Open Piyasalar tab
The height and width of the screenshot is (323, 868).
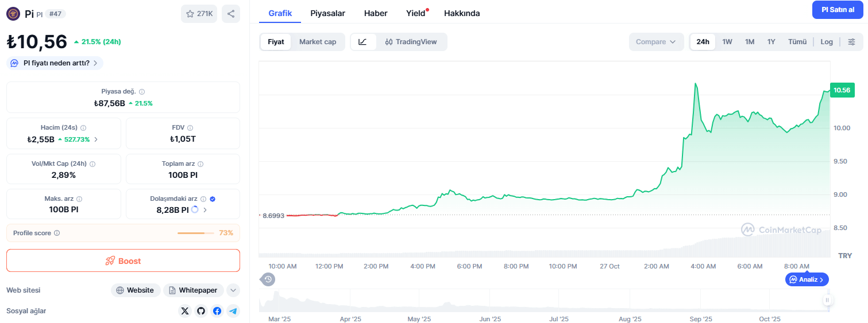pos(328,13)
